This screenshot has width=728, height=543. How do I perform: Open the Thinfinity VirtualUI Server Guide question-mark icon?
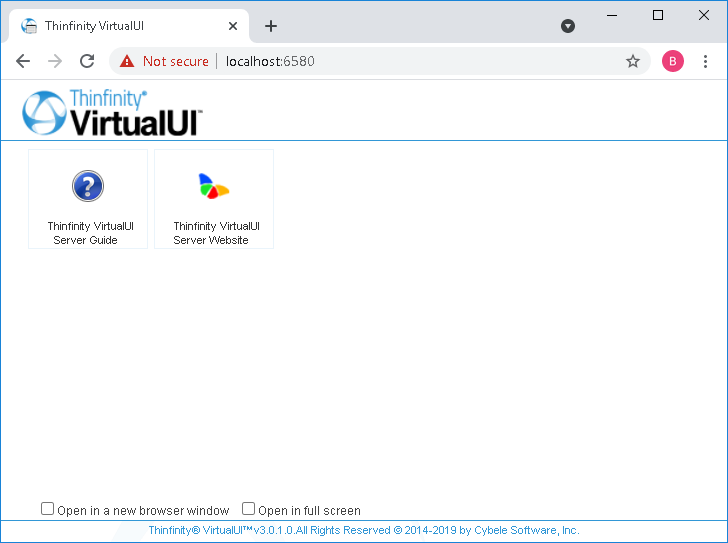point(88,186)
